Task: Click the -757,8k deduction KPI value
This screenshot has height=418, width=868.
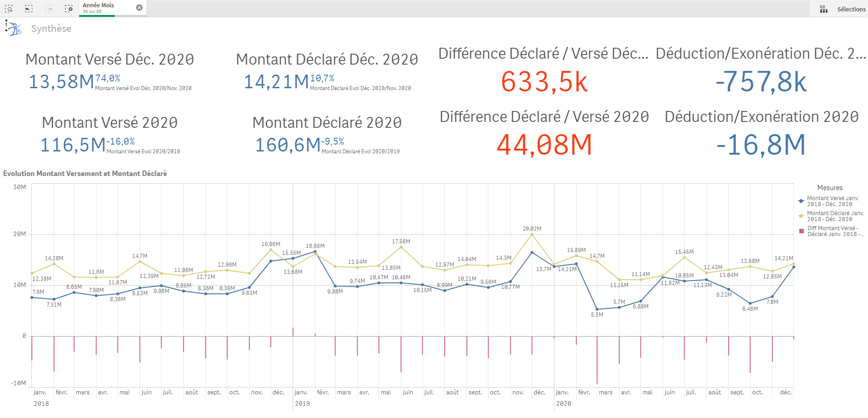Action: (x=761, y=82)
